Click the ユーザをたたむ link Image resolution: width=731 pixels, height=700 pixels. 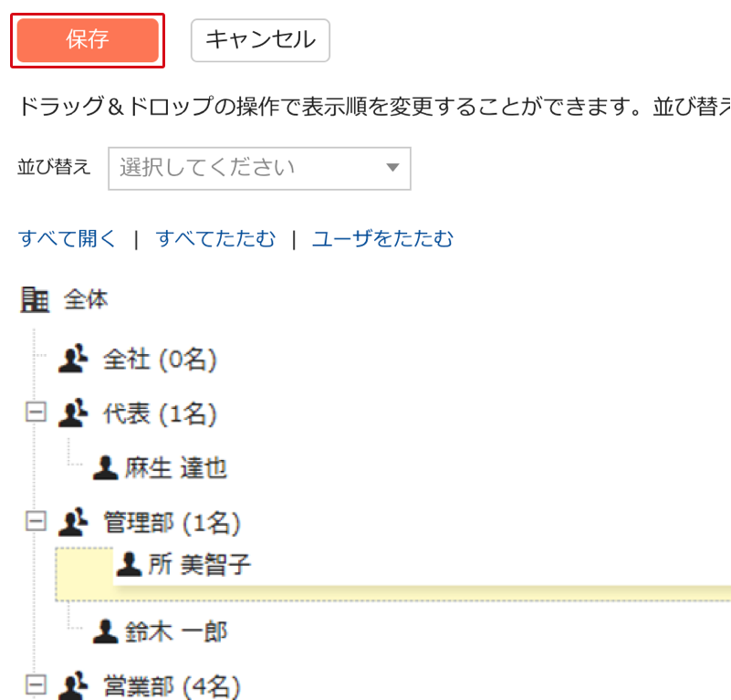(382, 239)
